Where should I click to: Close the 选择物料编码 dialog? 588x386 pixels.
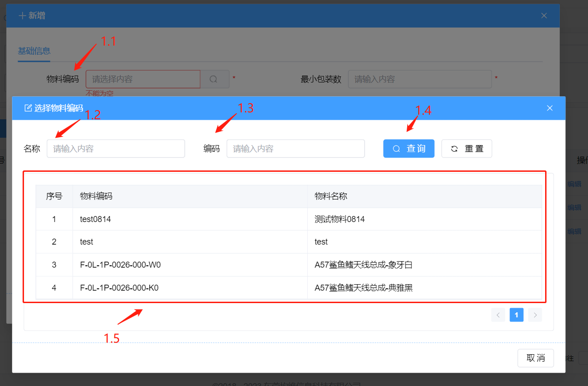pyautogui.click(x=549, y=108)
